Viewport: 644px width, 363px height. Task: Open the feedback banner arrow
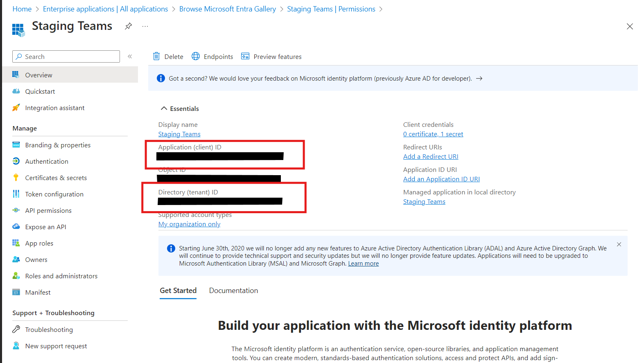[x=479, y=78]
